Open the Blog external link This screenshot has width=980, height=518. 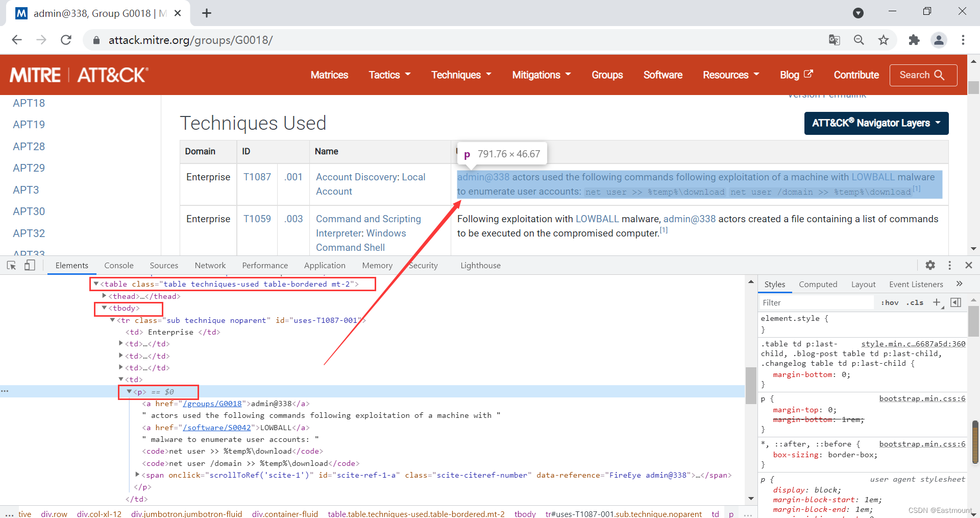pos(796,75)
